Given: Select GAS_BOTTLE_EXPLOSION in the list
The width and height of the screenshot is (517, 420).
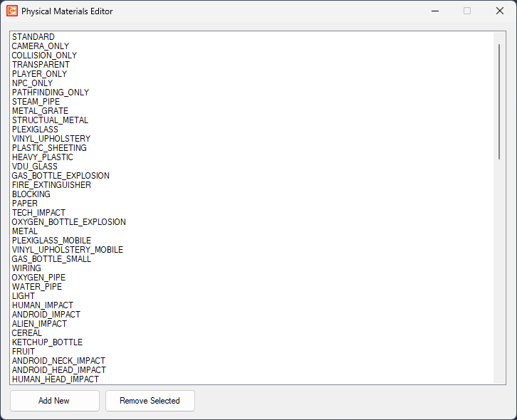Looking at the screenshot, I should [x=61, y=176].
